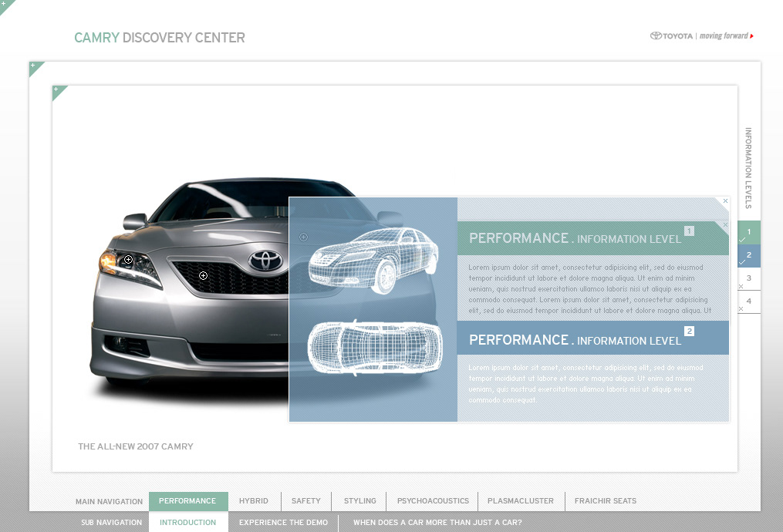The width and height of the screenshot is (783, 532).
Task: Go to the Plasmacluster tab
Action: click(521, 501)
